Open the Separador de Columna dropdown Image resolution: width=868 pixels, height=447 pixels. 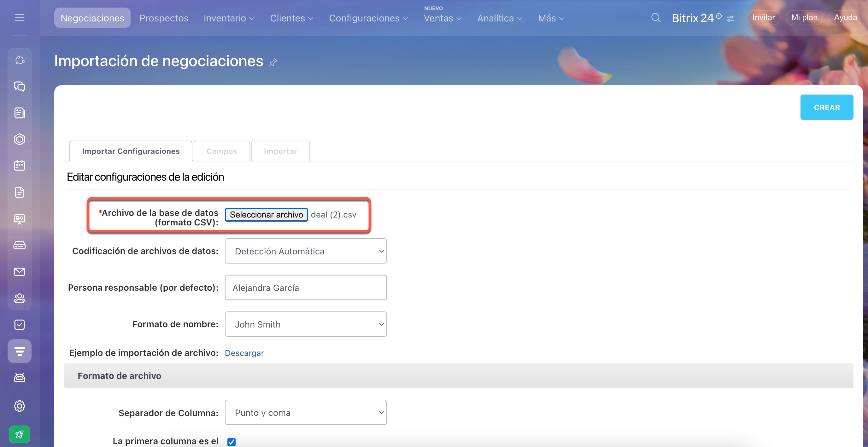306,412
